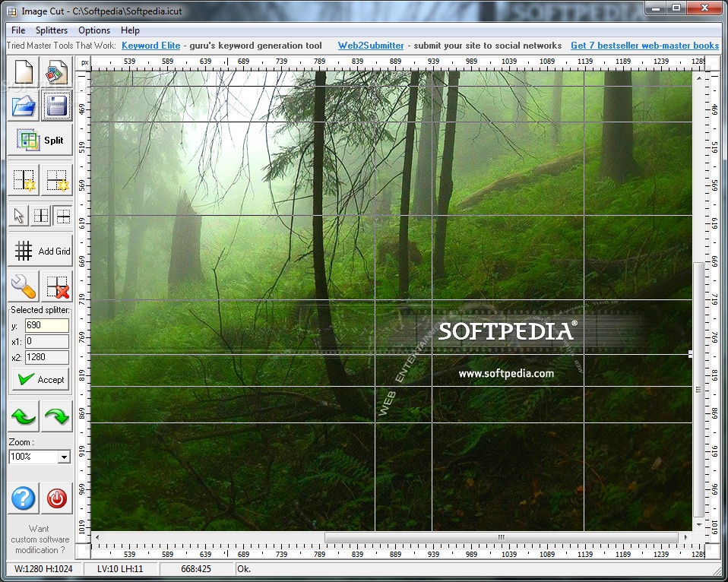Click the custom software modification text
Viewport: 728px width, 582px height.
[40, 539]
